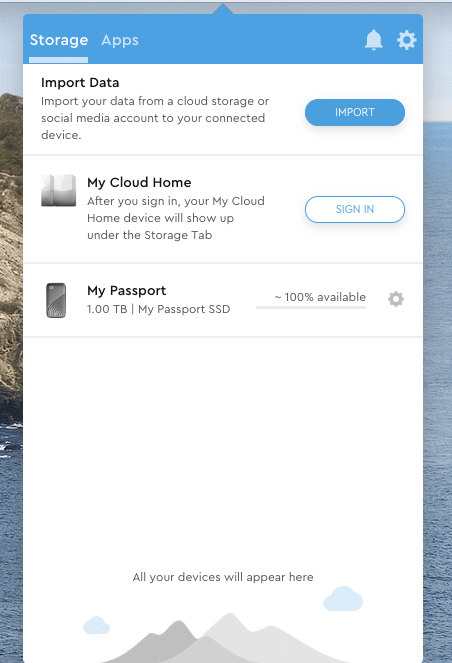Click the All your devices will appear here text
The height and width of the screenshot is (663, 452).
click(223, 577)
